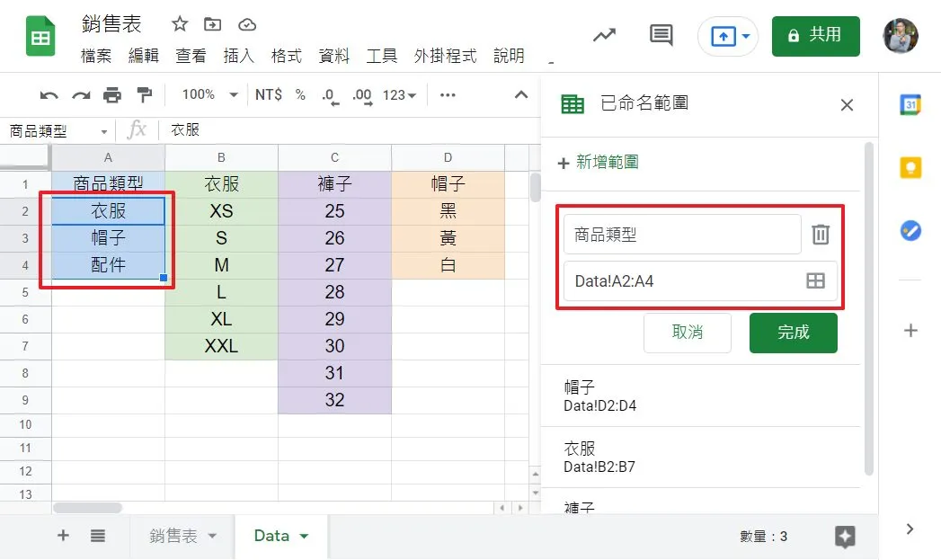Open the Google Sheets home icon
Viewport: 941px width, 560px height.
click(40, 37)
